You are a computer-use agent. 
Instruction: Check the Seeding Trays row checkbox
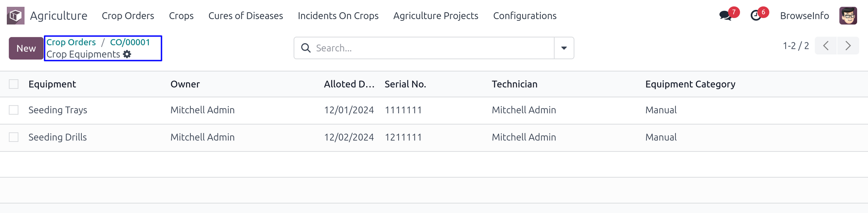(x=14, y=110)
